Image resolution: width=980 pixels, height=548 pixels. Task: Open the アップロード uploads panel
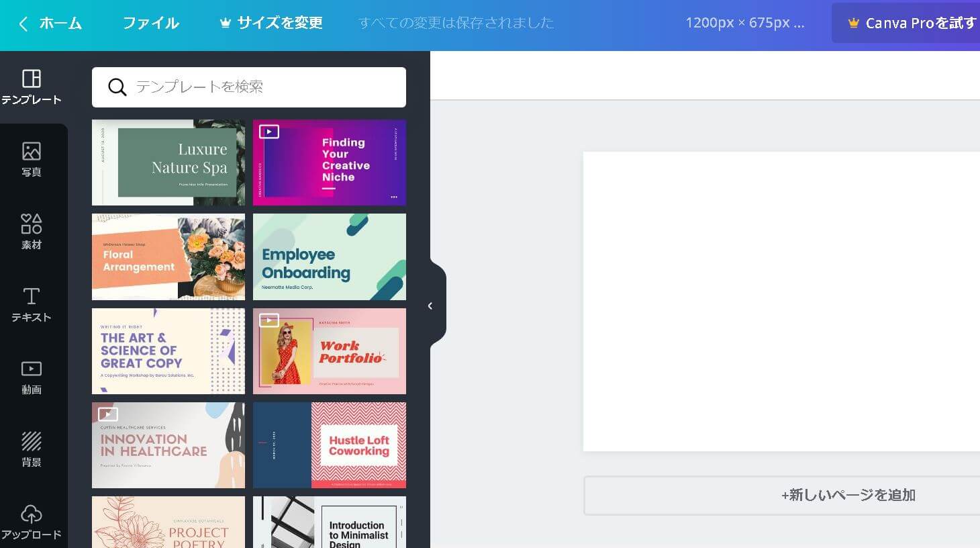32,522
